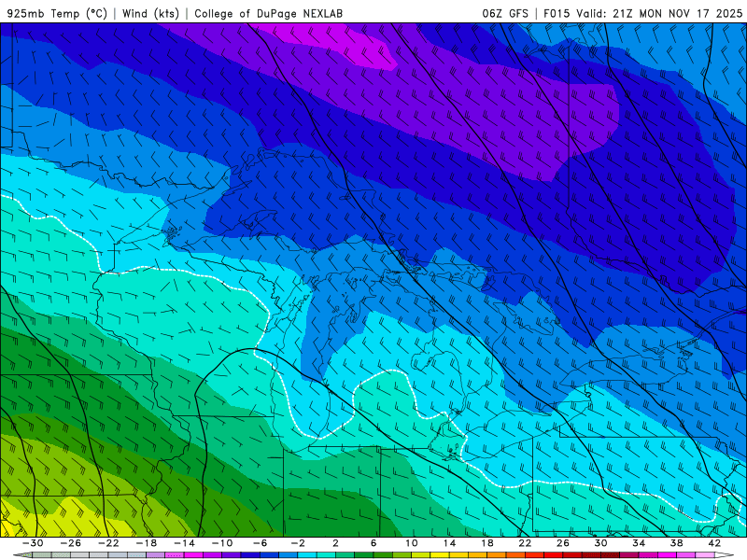The height and width of the screenshot is (560, 747).
Task: Select the -22 label on the color scale
Action: (x=108, y=543)
